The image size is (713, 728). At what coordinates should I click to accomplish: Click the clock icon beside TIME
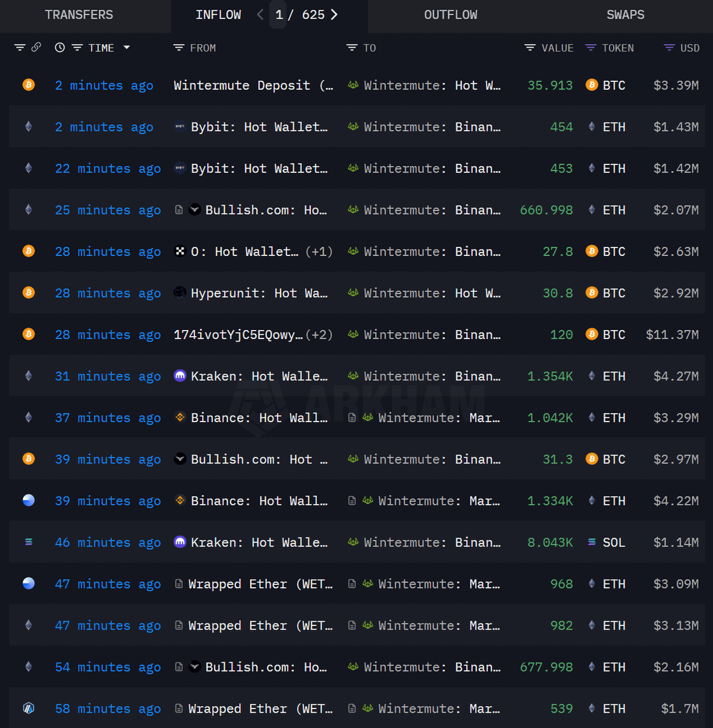(59, 47)
